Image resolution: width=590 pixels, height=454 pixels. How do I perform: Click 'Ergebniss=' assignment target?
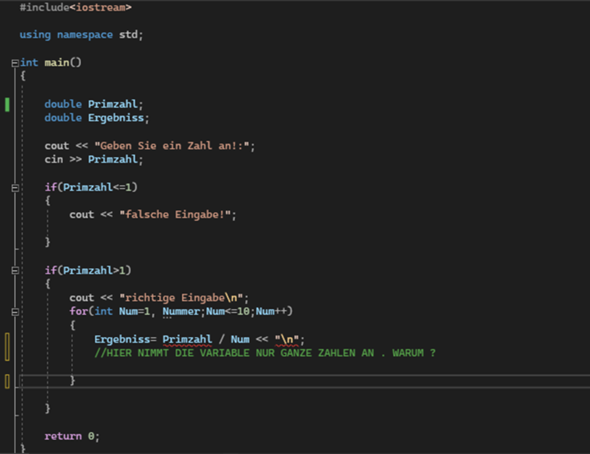click(125, 339)
